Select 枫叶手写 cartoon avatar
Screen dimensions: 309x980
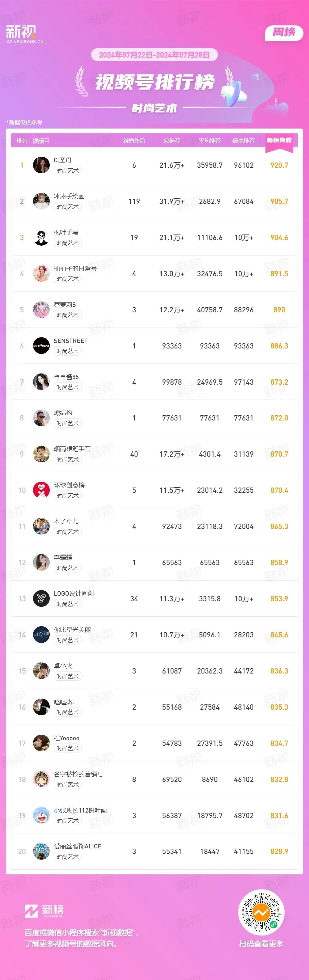tap(41, 237)
